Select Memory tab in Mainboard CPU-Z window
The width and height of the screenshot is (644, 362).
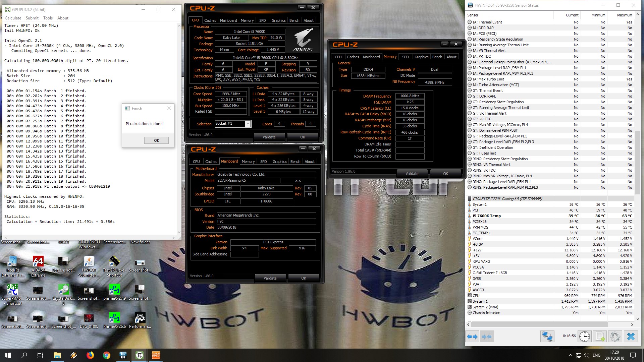click(x=248, y=162)
